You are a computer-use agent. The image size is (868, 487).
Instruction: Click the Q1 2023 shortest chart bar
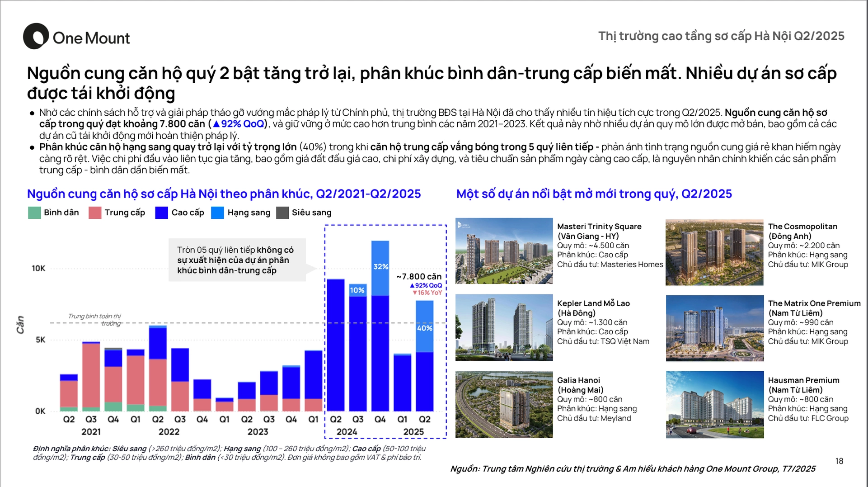[x=225, y=405]
